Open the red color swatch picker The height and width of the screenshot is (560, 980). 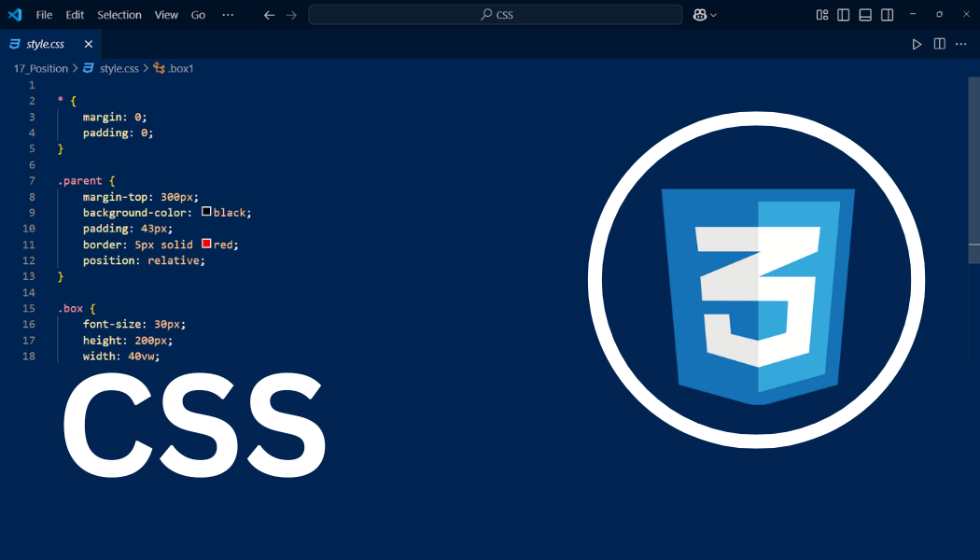(206, 244)
